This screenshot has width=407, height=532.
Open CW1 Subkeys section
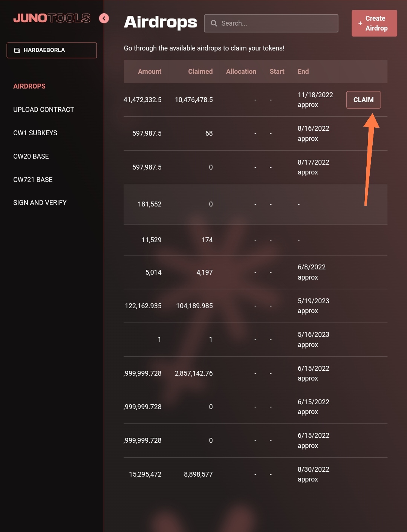35,133
